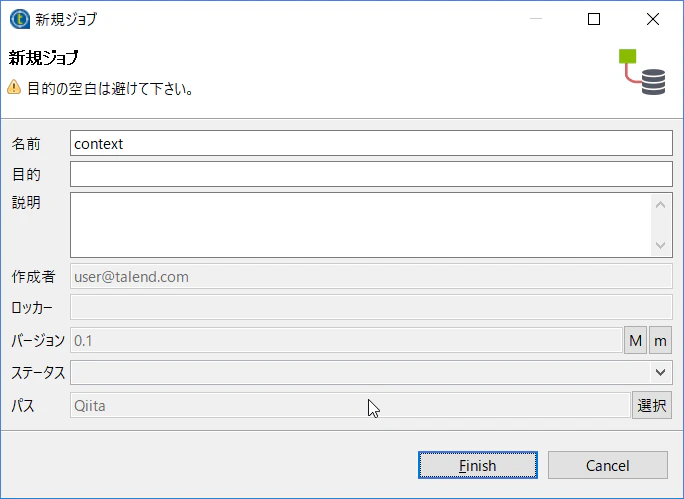This screenshot has height=499, width=684.
Task: Click inside the 説明 text area
Action: click(x=361, y=225)
